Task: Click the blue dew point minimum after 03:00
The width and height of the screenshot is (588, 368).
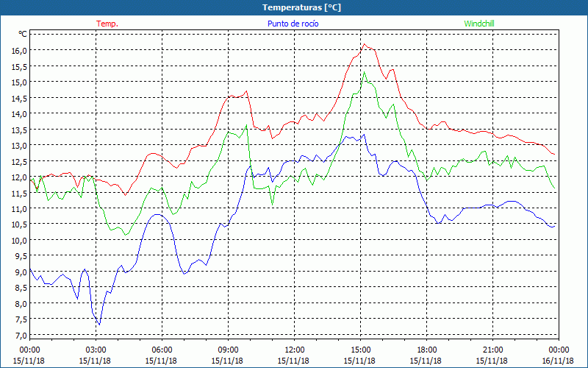Action: 99,324
